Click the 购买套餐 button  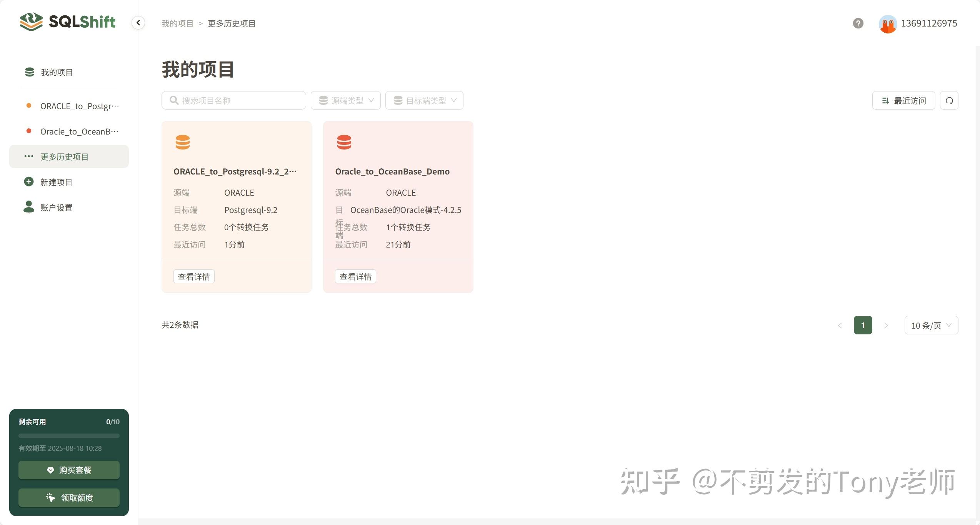click(x=68, y=470)
